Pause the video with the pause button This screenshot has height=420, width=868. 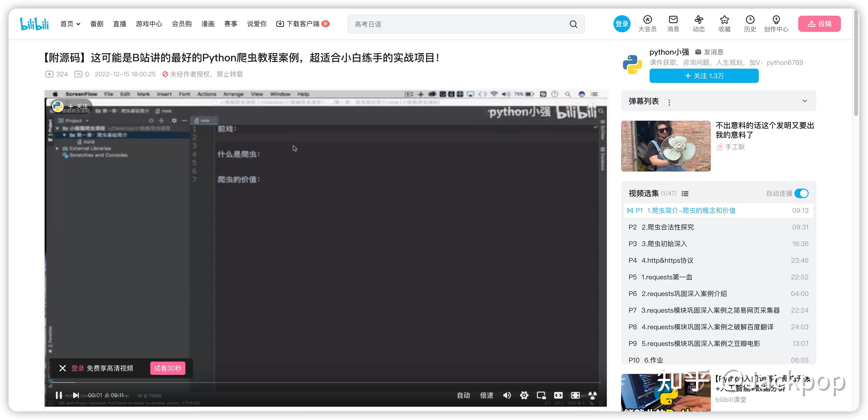(x=59, y=395)
